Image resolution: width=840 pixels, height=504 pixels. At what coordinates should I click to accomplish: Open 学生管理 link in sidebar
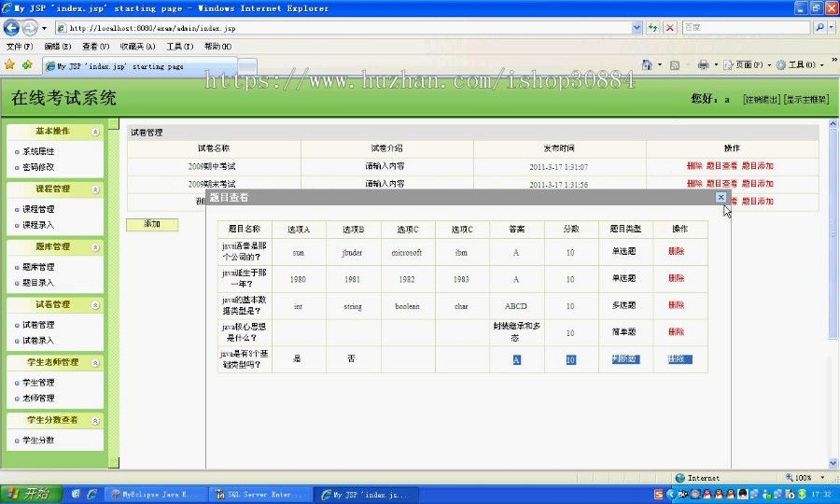pos(38,383)
